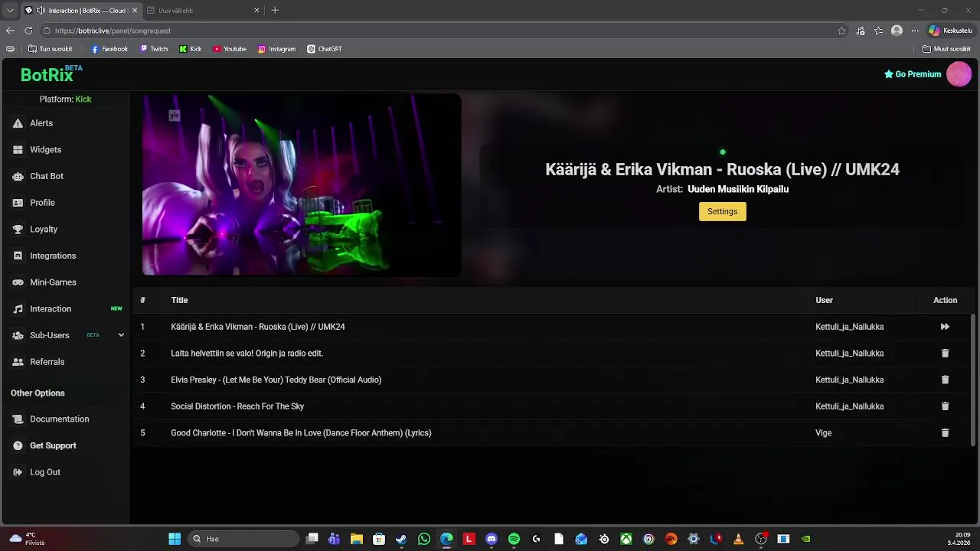Viewport: 980px width, 551px height.
Task: Open the Mini-Games sidebar section
Action: (44, 282)
